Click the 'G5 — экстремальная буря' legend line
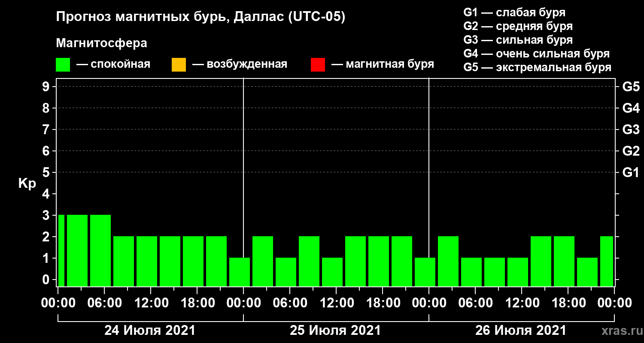Image resolution: width=644 pixels, height=343 pixels. pos(537,68)
